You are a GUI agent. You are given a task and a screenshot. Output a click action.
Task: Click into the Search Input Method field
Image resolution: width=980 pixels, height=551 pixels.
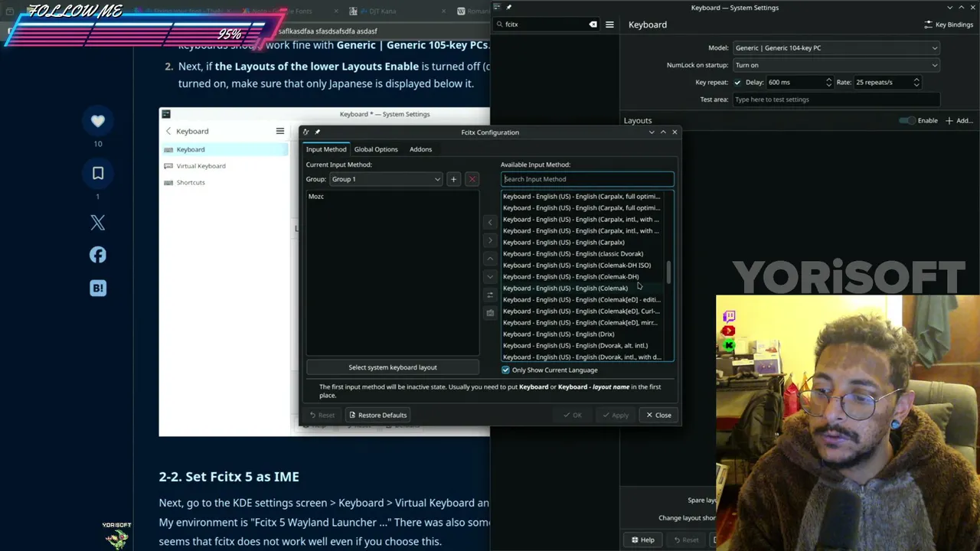[587, 179]
